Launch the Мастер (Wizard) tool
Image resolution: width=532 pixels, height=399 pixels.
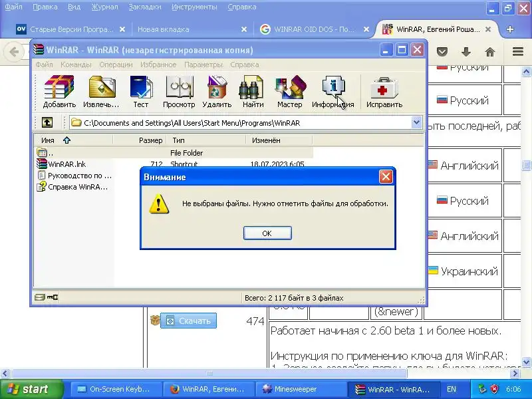[x=290, y=92]
